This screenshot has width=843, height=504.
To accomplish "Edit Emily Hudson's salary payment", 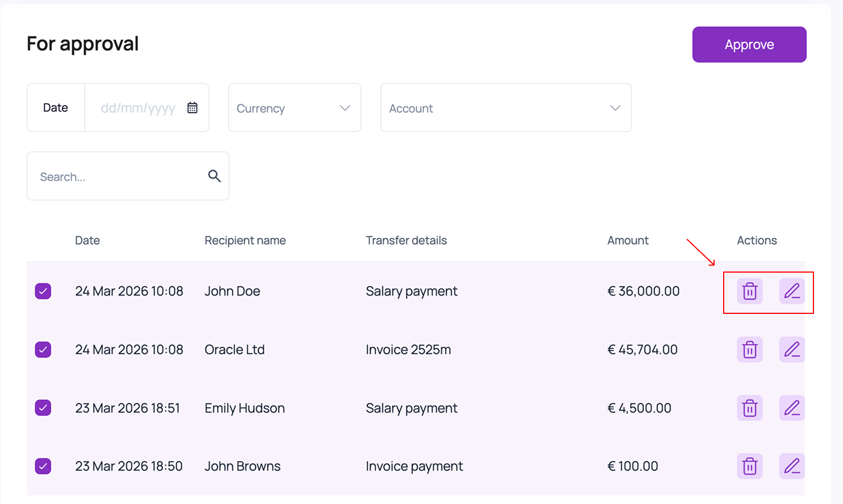I will [792, 408].
